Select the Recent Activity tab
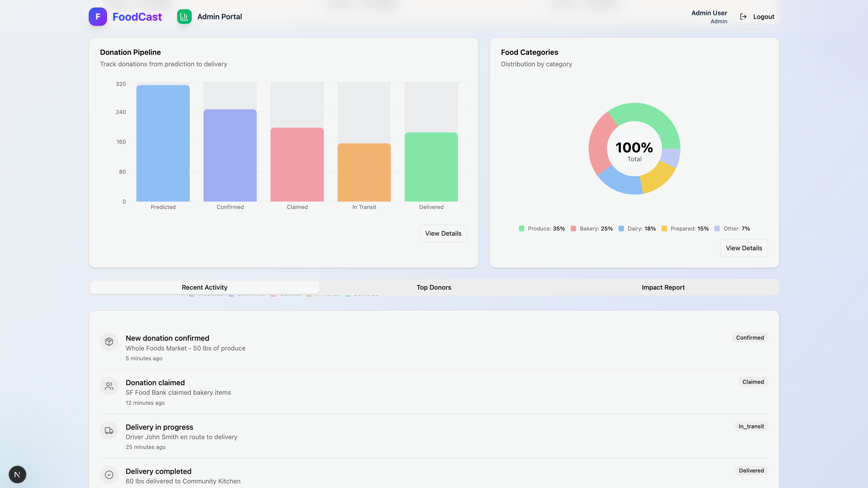Viewport: 868px width, 488px height. tap(205, 287)
